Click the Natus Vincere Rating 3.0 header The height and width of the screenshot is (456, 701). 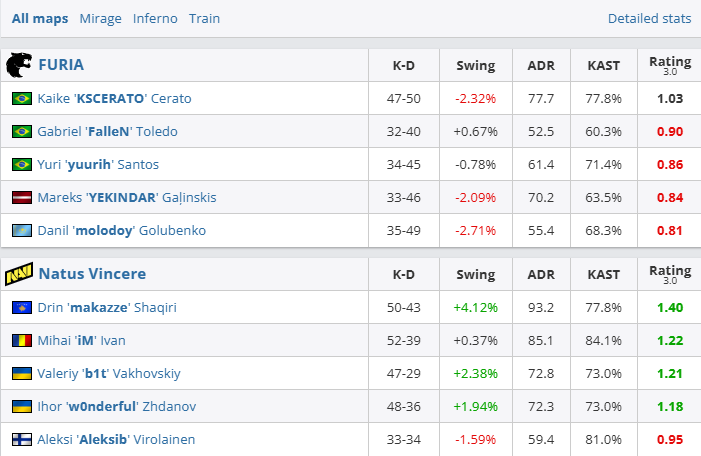(x=670, y=273)
